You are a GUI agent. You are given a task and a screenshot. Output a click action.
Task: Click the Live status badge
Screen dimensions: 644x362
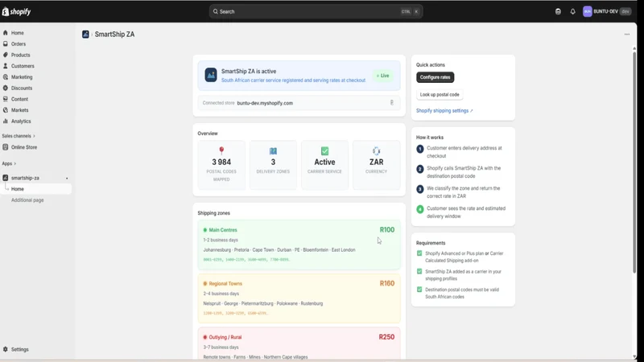click(383, 76)
